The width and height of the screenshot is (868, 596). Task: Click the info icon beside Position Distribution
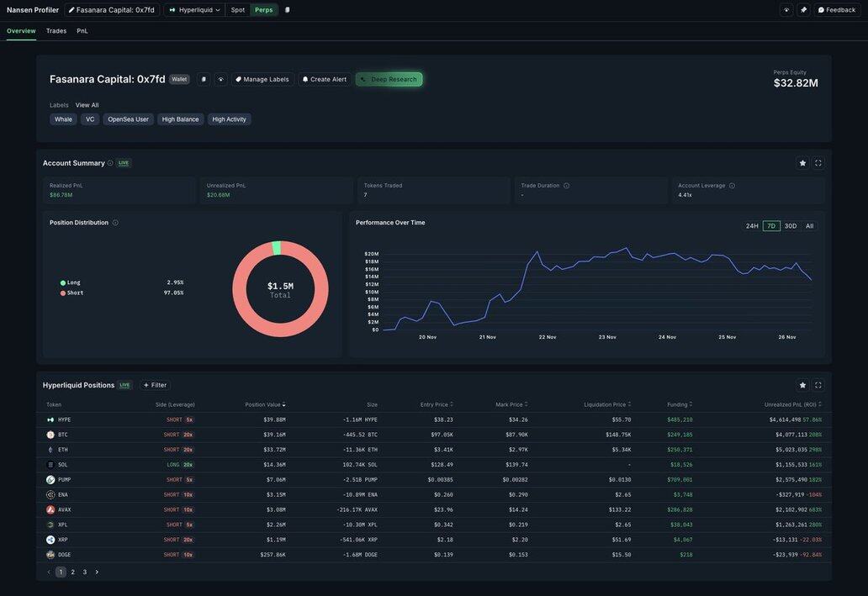115,223
